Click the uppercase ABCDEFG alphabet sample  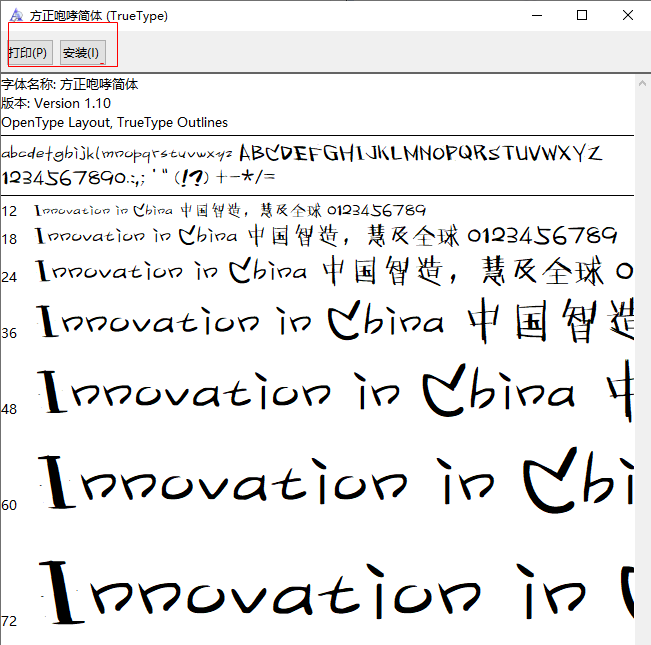[420, 153]
